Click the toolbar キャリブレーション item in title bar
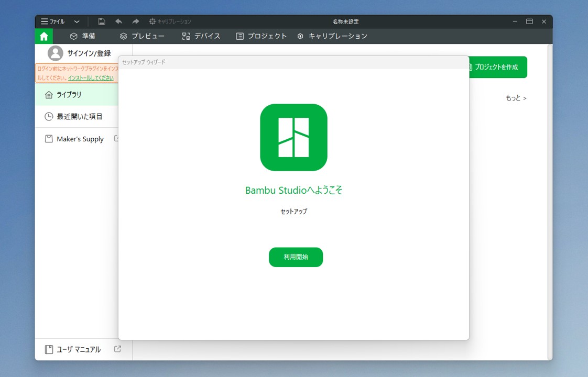The height and width of the screenshot is (377, 588). (x=170, y=22)
